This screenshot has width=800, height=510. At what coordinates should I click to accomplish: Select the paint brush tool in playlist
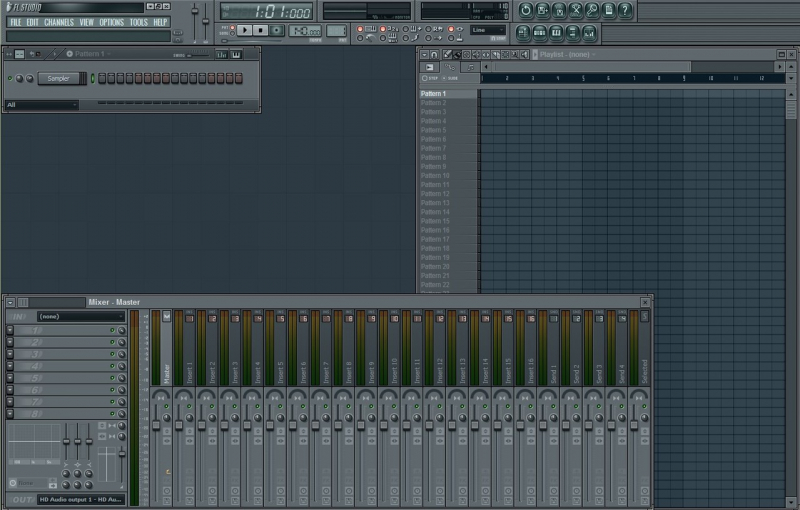pyautogui.click(x=457, y=54)
